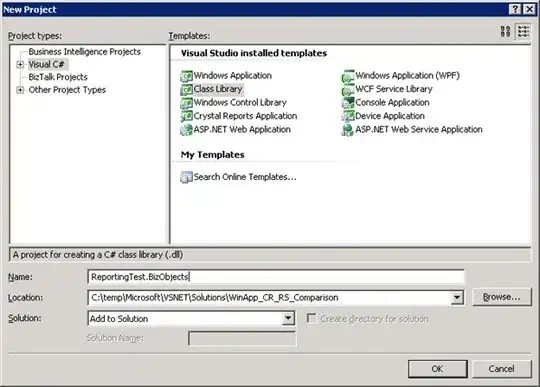Image resolution: width=540 pixels, height=387 pixels.
Task: Click the Add to Solution combo box
Action: point(191,318)
